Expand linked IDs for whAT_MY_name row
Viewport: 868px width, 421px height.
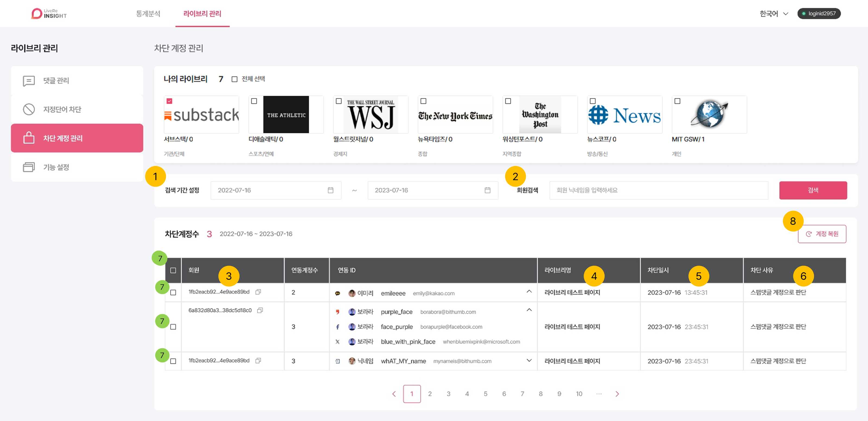tap(529, 360)
